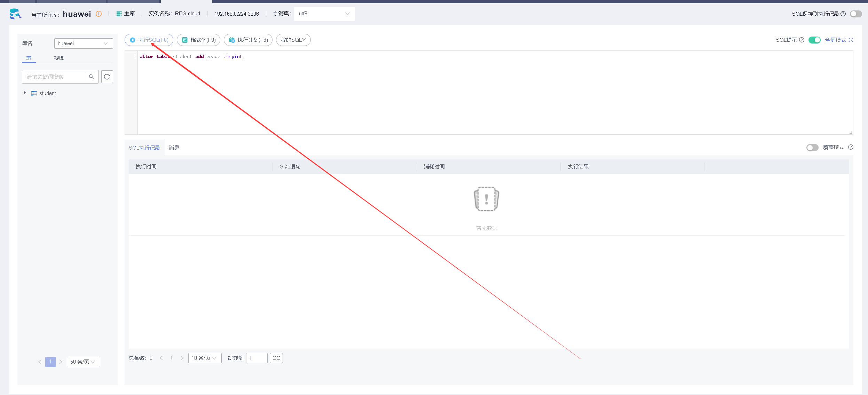Open the huawei database name dropdown
This screenshot has height=395, width=868.
tap(83, 44)
